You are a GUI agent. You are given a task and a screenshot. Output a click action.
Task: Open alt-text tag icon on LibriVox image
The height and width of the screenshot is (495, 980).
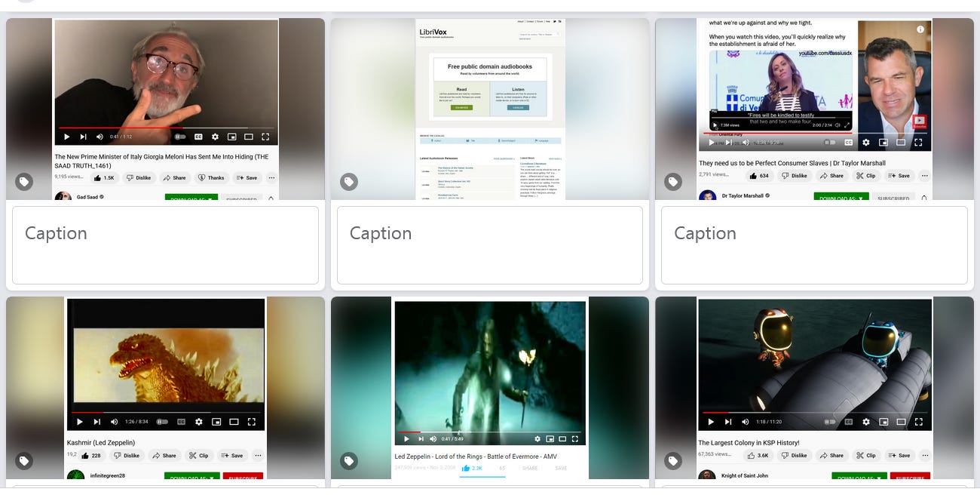pos(349,182)
